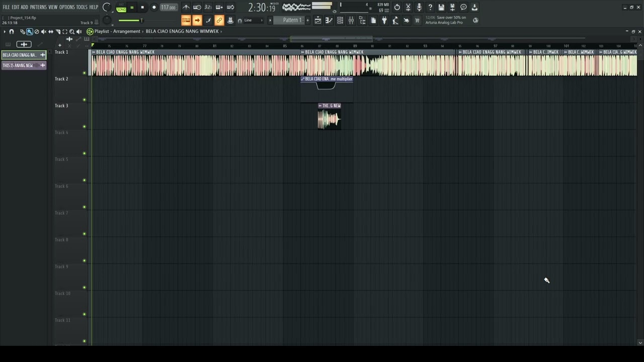Open playlist options menu arrow
644x362 pixels.
tap(5, 32)
